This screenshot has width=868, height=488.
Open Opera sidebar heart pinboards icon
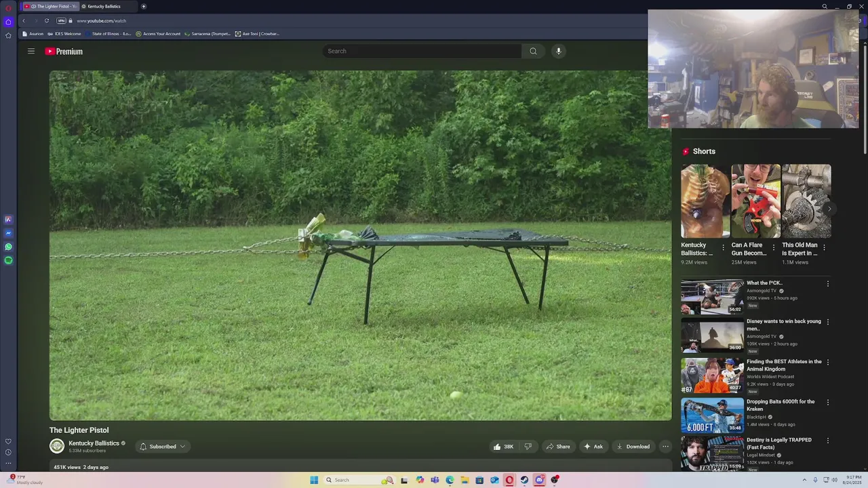click(x=8, y=441)
